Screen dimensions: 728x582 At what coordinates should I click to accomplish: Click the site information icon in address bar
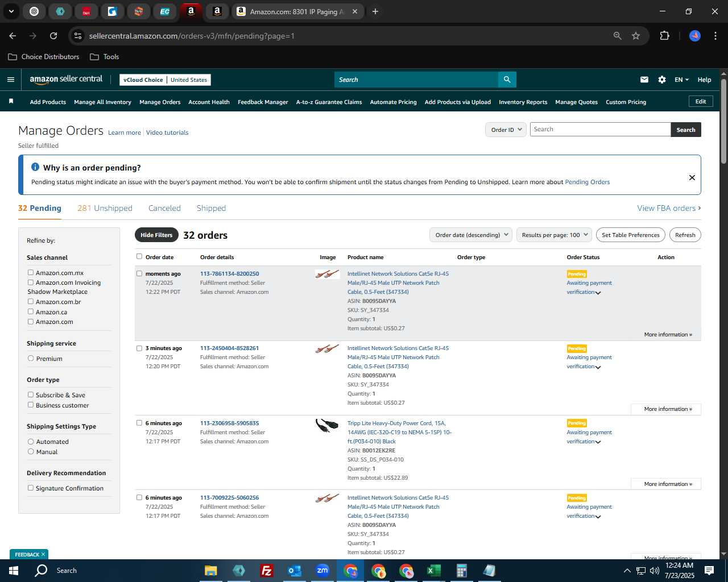(78, 36)
